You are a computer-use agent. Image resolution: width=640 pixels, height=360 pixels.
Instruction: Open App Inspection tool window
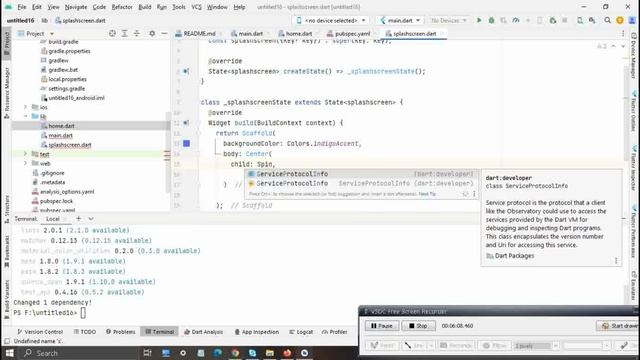pos(257,332)
